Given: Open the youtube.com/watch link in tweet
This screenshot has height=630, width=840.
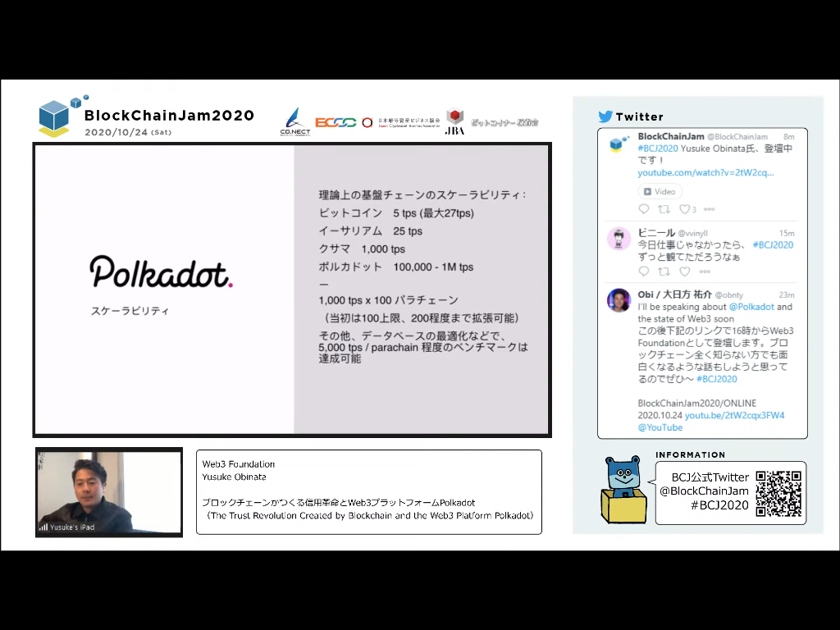Looking at the screenshot, I should pyautogui.click(x=705, y=172).
